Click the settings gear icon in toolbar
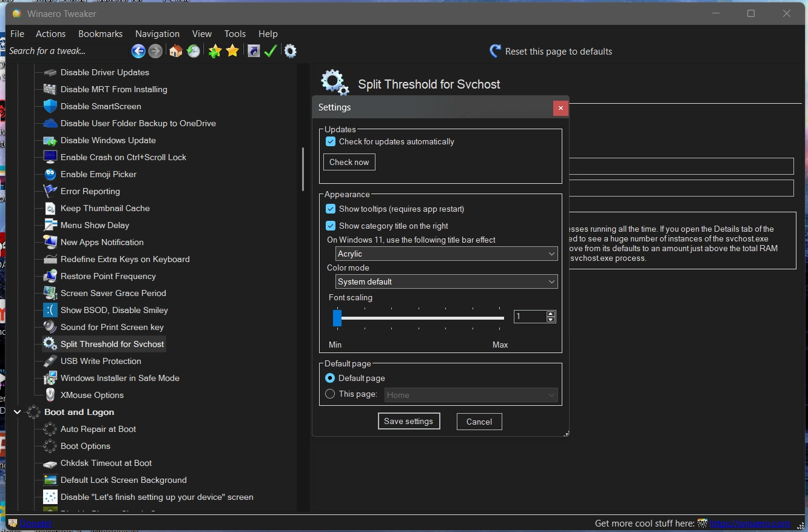Viewport: 808px width, 532px height. click(x=291, y=51)
